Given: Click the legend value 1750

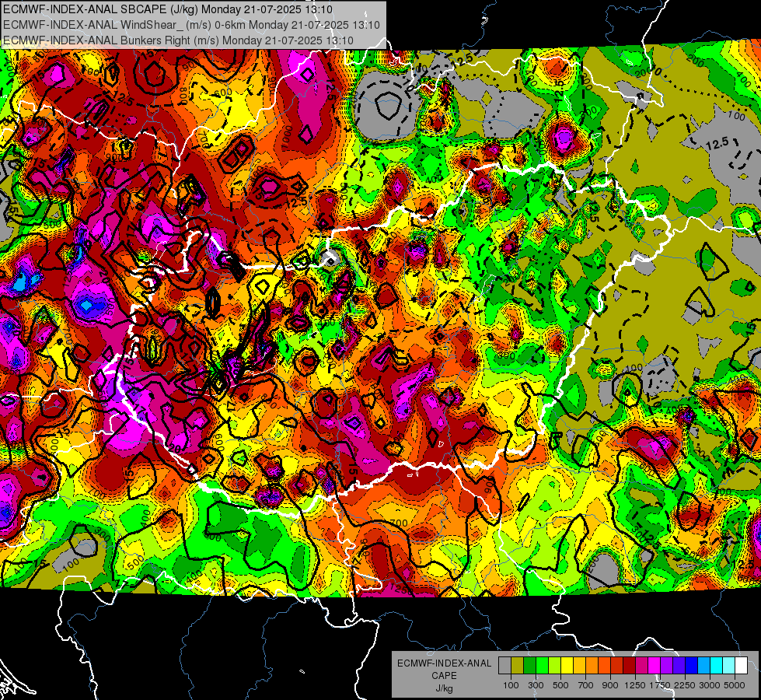Looking at the screenshot, I should coord(660,685).
